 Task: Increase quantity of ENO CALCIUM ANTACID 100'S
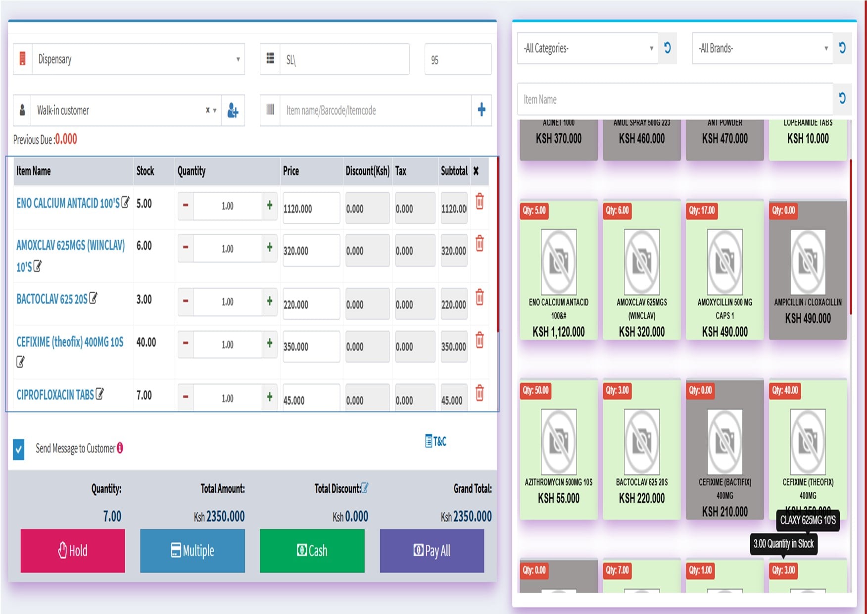[270, 205]
